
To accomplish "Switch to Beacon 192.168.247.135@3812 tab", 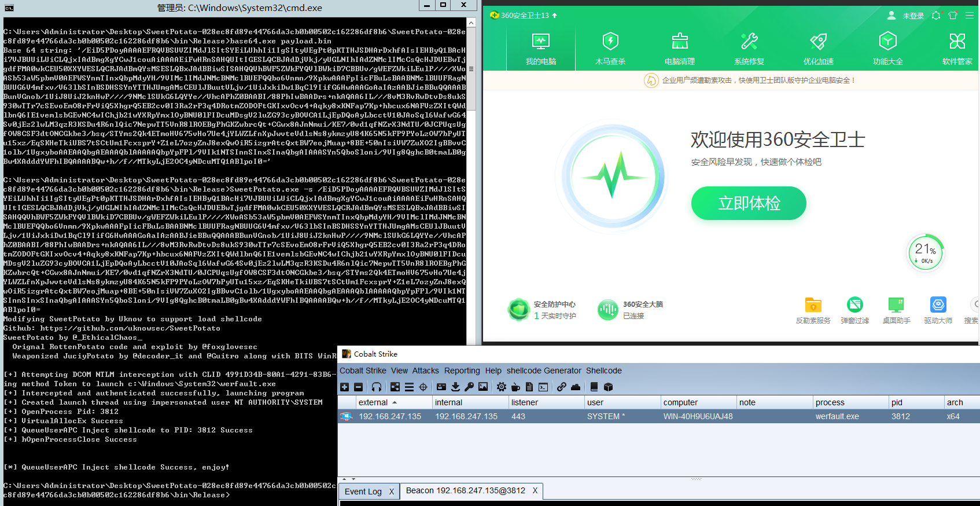I will [466, 491].
